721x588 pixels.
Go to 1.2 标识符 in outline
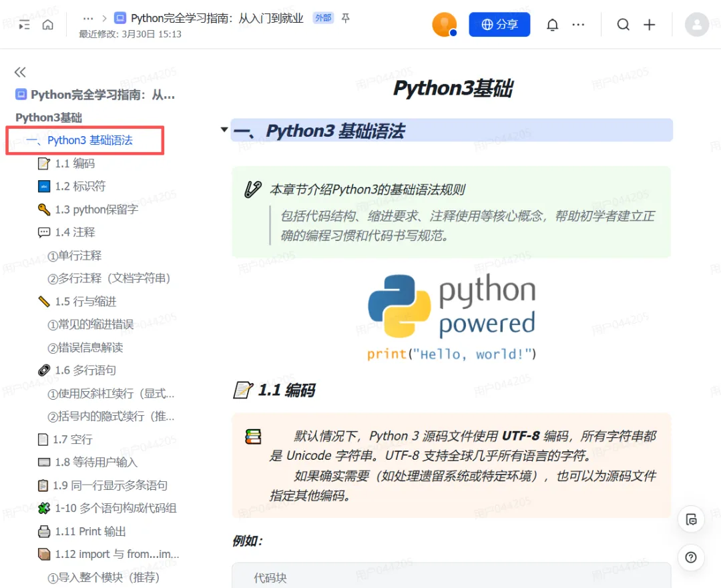point(71,186)
